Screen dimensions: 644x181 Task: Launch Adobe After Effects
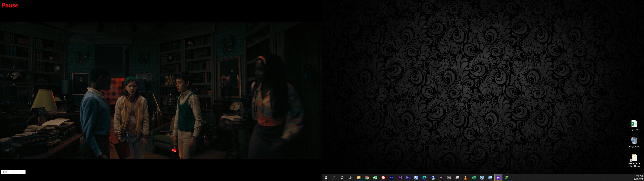tap(391, 178)
